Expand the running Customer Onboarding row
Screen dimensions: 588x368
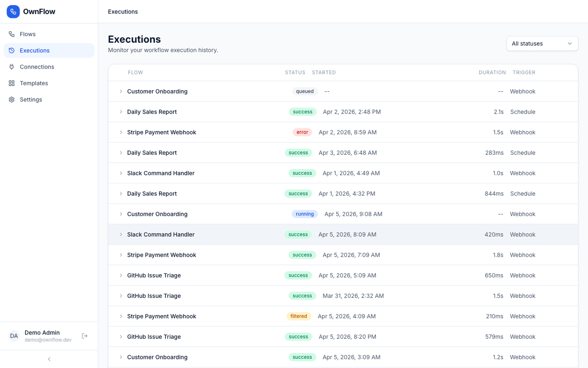tap(121, 214)
